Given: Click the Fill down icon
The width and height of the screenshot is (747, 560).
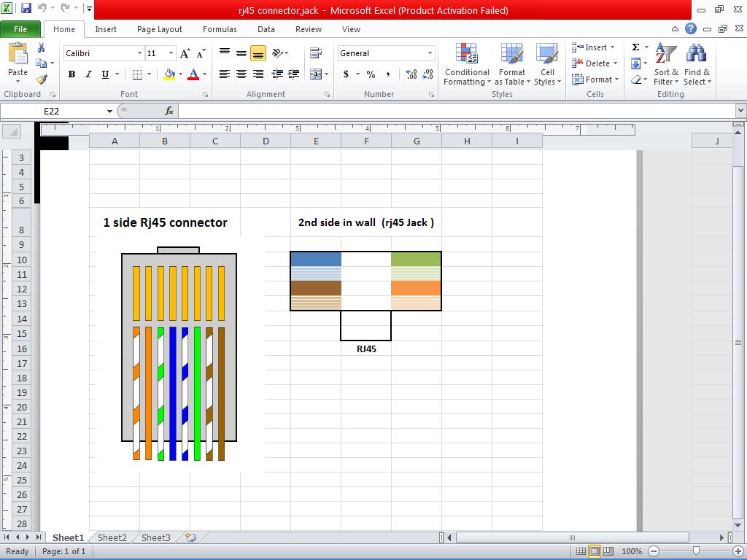Looking at the screenshot, I should pyautogui.click(x=635, y=63).
